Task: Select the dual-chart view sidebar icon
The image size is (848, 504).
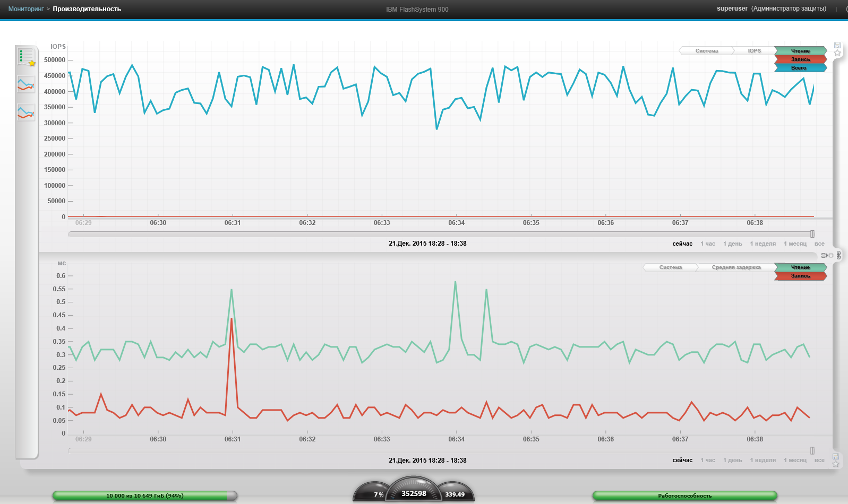Action: [x=26, y=112]
